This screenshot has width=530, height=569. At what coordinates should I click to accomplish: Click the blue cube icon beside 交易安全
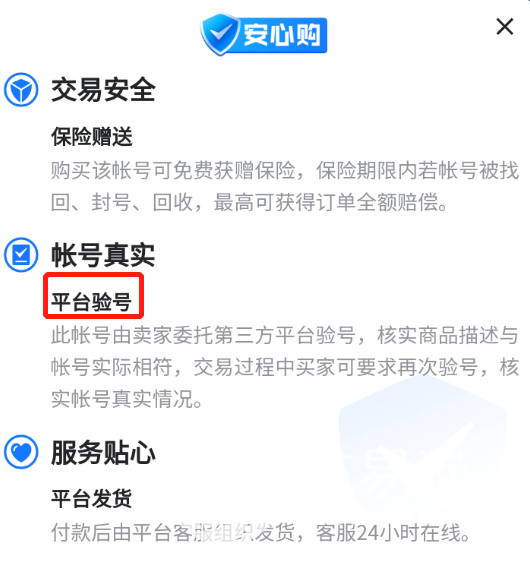[21, 90]
